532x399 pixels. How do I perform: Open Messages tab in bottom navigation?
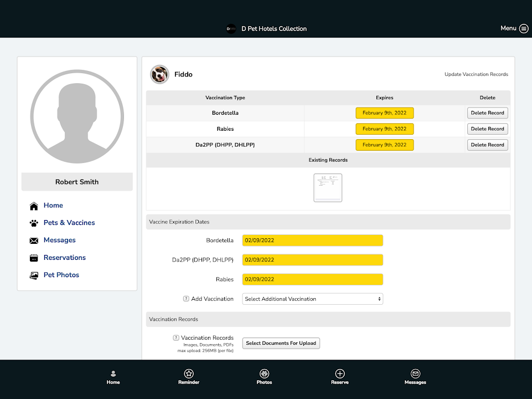[415, 377]
